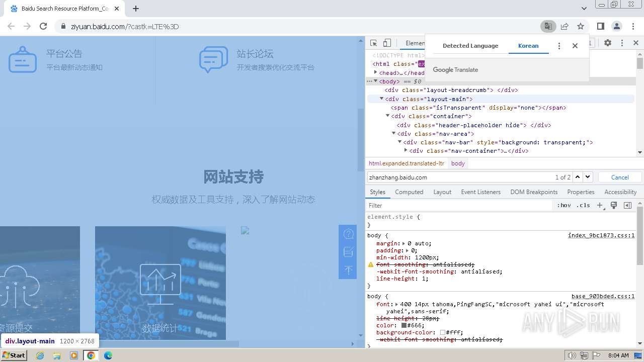Open the base_903bded.css:1 source link

tap(603, 296)
